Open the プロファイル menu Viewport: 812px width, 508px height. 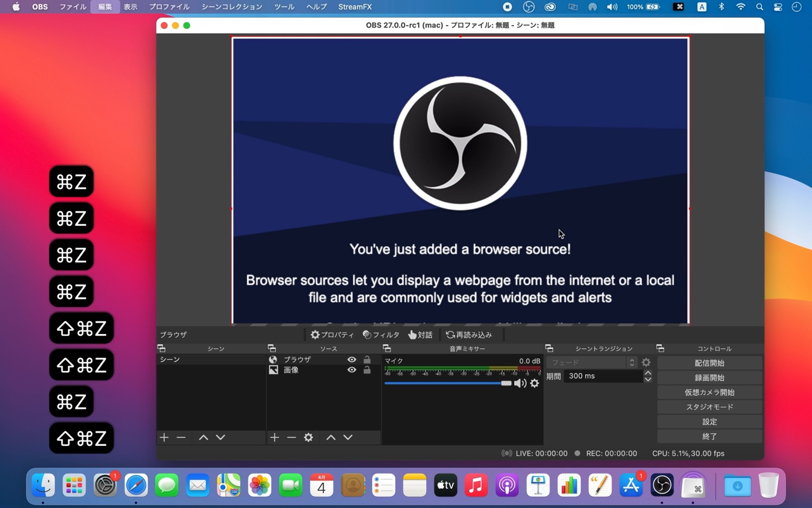point(169,7)
